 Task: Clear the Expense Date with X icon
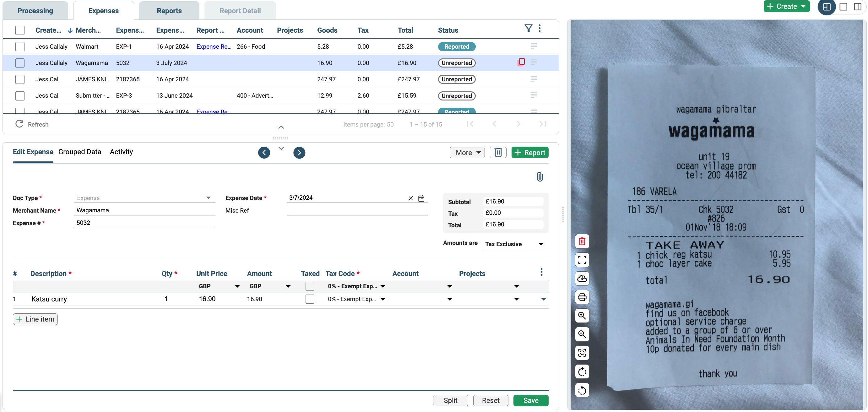click(410, 198)
